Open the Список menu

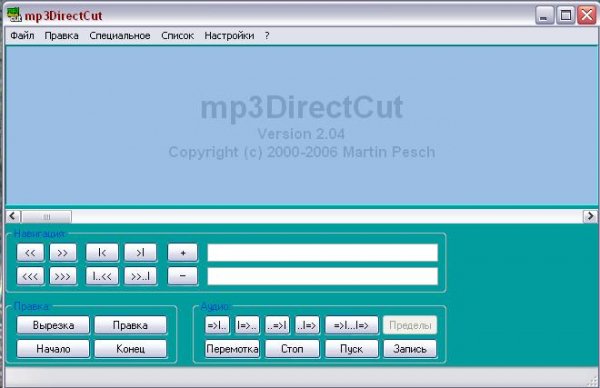(177, 36)
